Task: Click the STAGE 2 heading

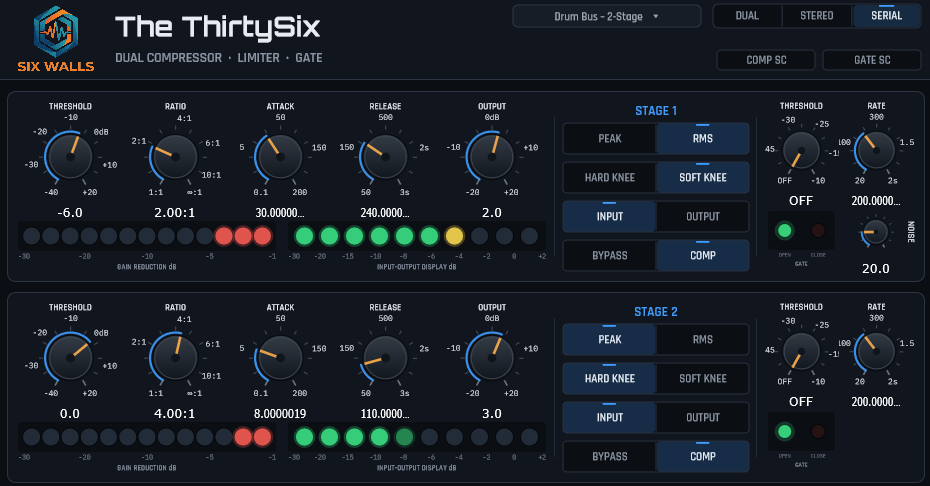Action: [656, 312]
